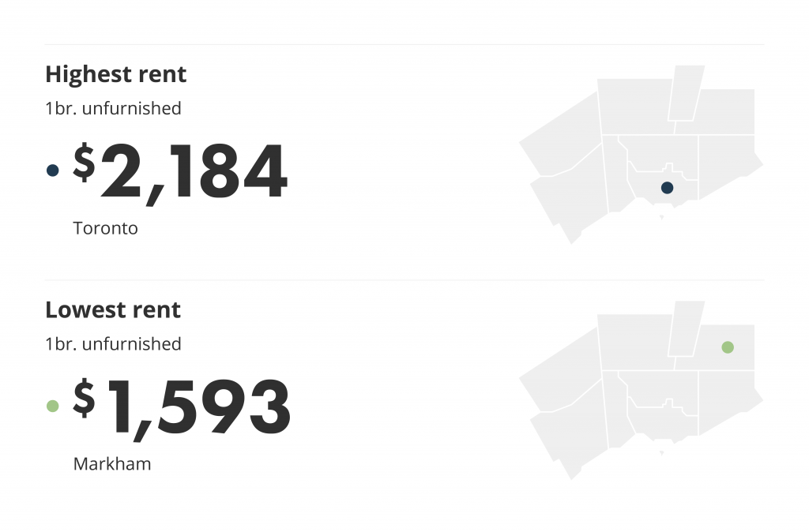Select the dark blue Toronto marker on map
This screenshot has height=532, width=809.
point(667,188)
